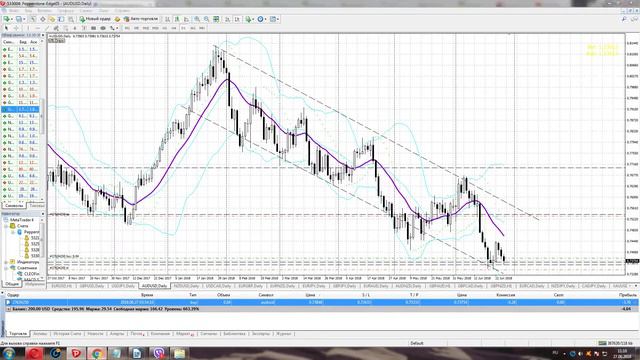Switch chart to line chart mode
This screenshot has height=360, width=640.
coord(186,19)
